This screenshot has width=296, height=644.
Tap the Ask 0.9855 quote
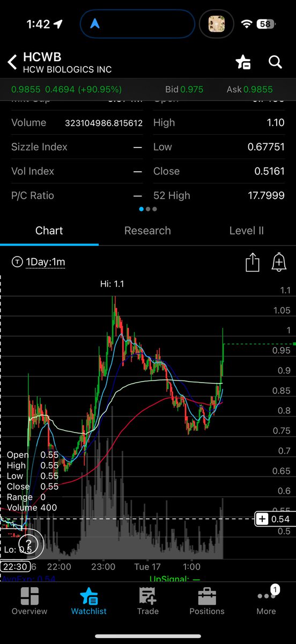pos(249,89)
